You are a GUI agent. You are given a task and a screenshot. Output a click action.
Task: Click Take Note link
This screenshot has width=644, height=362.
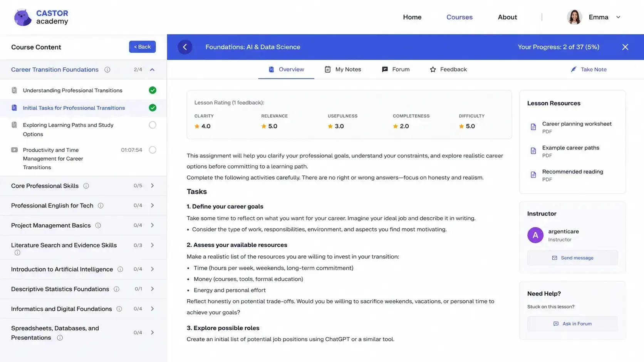pos(589,69)
